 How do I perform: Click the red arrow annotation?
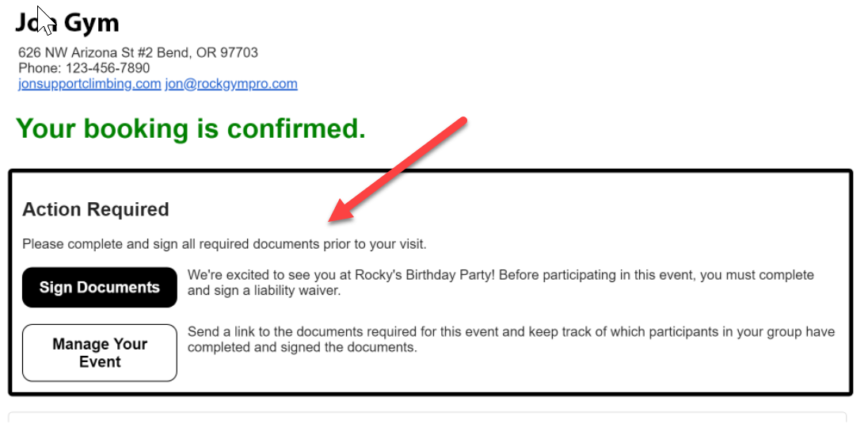398,170
